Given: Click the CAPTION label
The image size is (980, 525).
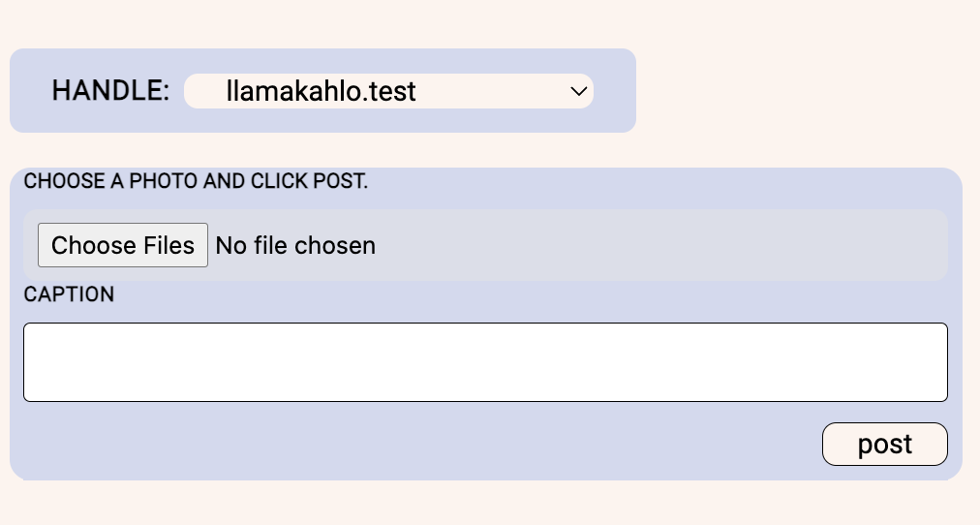Looking at the screenshot, I should click(69, 294).
